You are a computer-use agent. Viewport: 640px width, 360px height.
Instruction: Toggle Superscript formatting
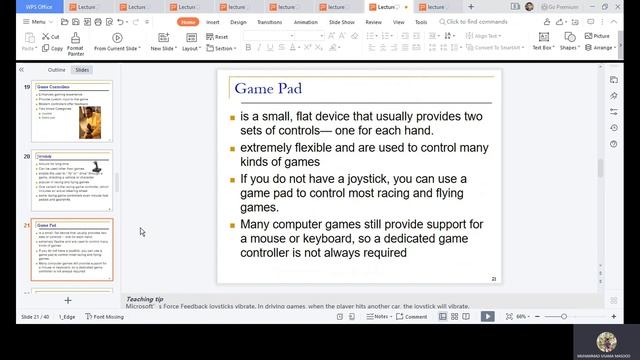[307, 48]
